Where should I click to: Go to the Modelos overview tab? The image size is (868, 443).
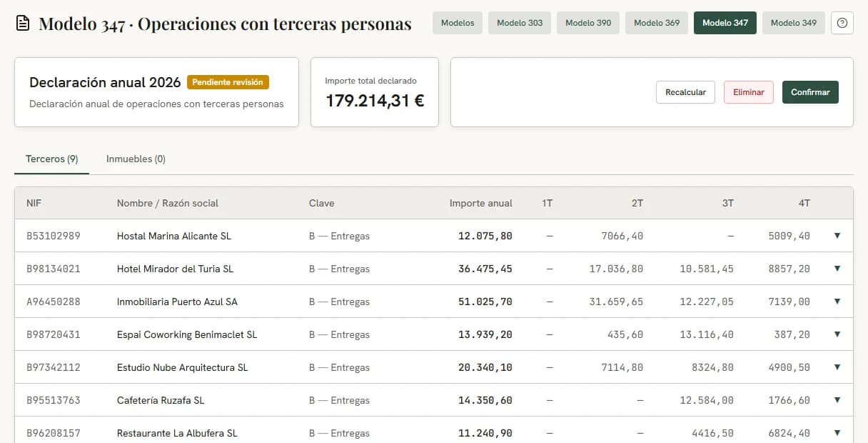pyautogui.click(x=458, y=23)
